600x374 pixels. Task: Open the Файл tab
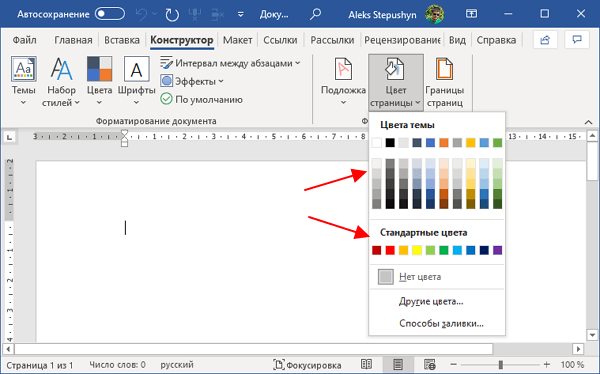(24, 40)
